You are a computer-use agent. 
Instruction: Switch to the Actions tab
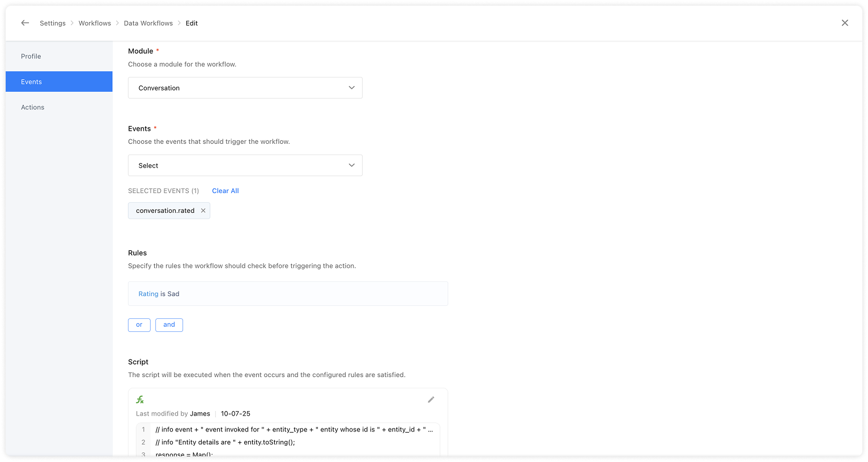point(32,107)
